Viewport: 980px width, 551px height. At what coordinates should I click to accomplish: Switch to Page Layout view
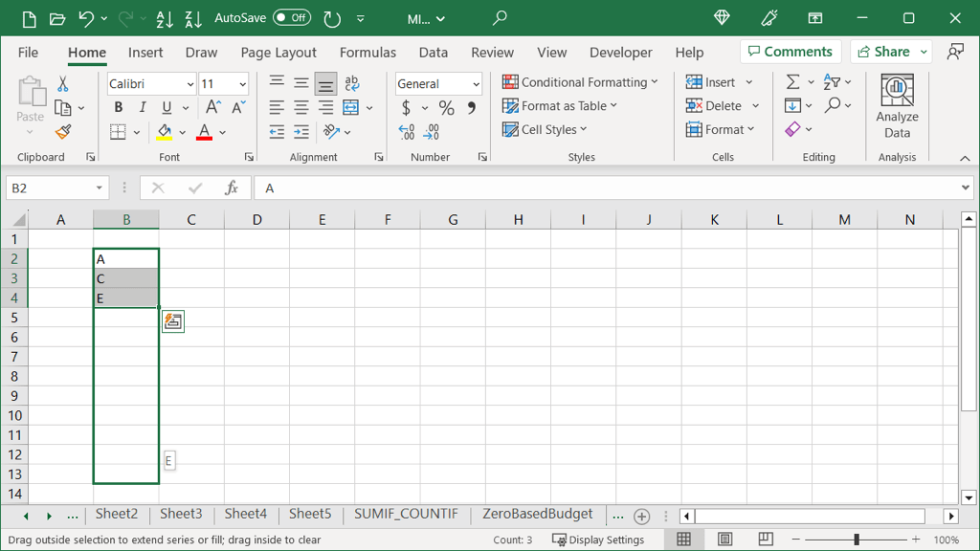[x=724, y=540]
